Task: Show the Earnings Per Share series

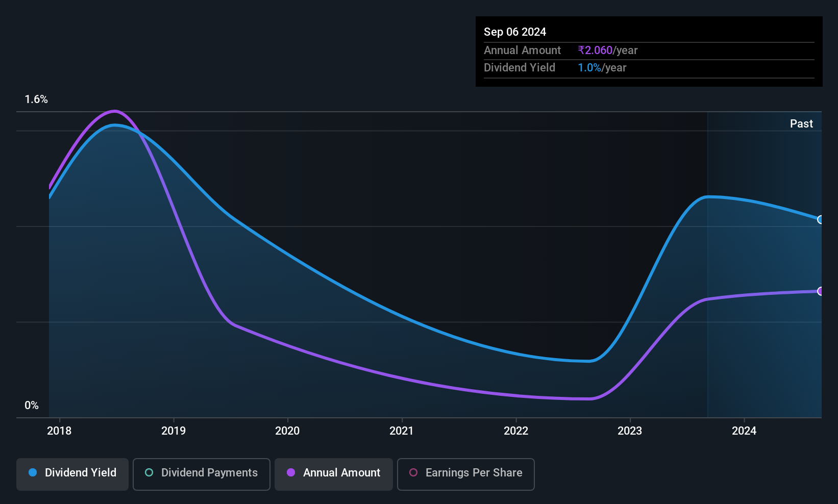Action: click(x=465, y=474)
